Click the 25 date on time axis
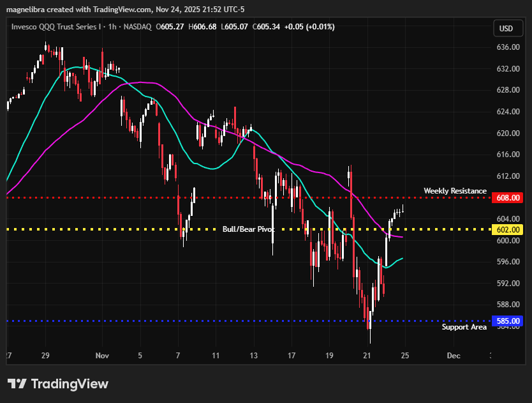This screenshot has width=532, height=403. click(405, 356)
